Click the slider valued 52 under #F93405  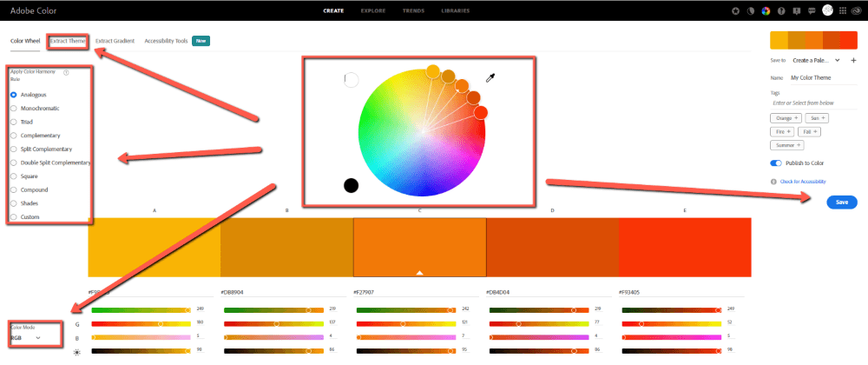pyautogui.click(x=672, y=323)
